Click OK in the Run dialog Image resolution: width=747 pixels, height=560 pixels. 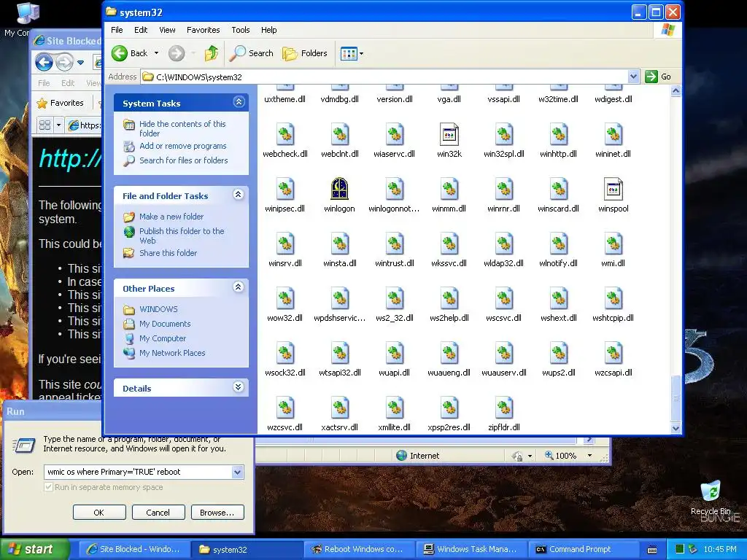point(99,513)
